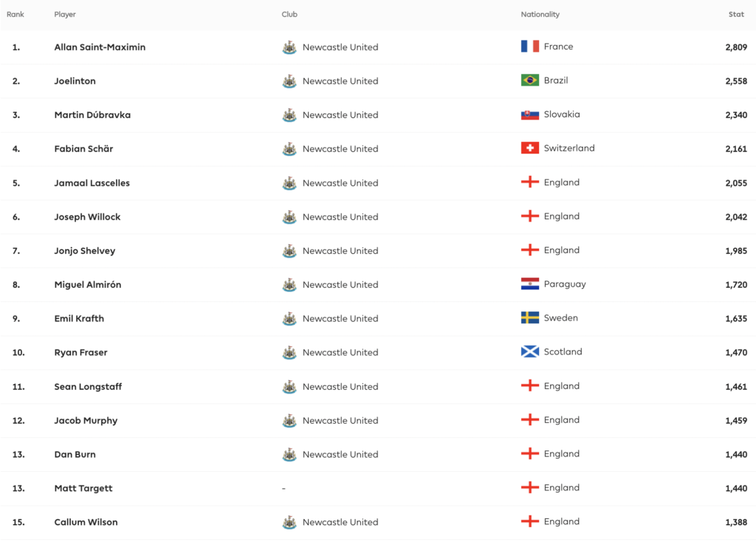756x542 pixels.
Task: Go to Fabian Schär's profile
Action: (83, 149)
